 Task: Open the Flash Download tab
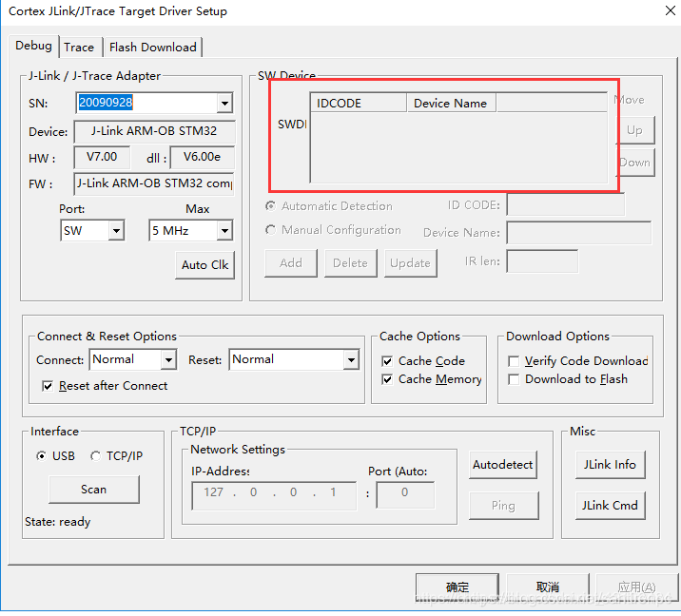pos(152,47)
